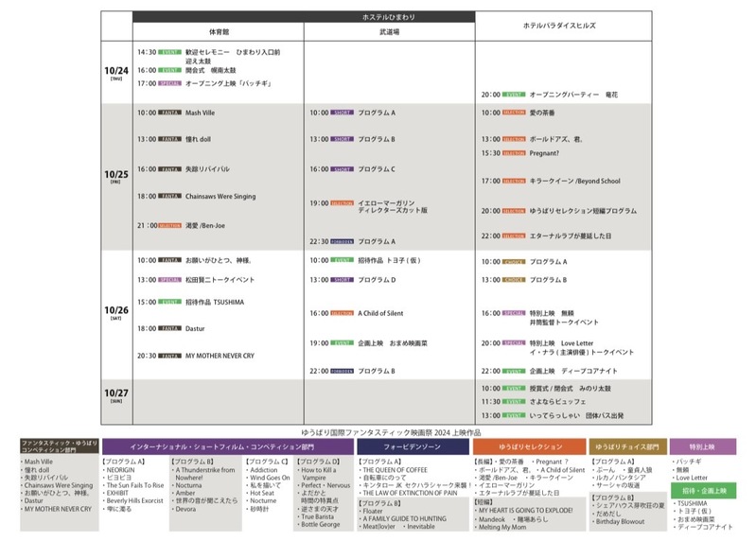This screenshot has width=756, height=541.
Task: Click MY HEART IS GOING TO EXPLODE! title
Action: tap(525, 510)
